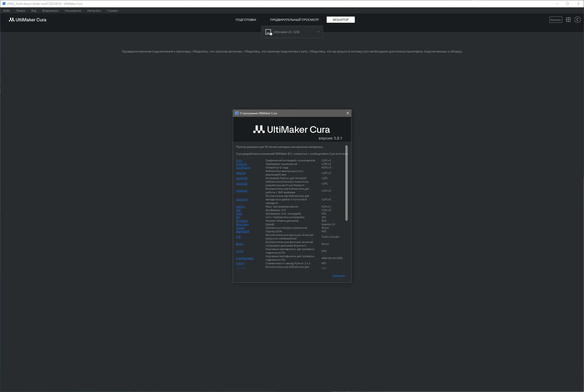Open the Справка menu

click(112, 11)
